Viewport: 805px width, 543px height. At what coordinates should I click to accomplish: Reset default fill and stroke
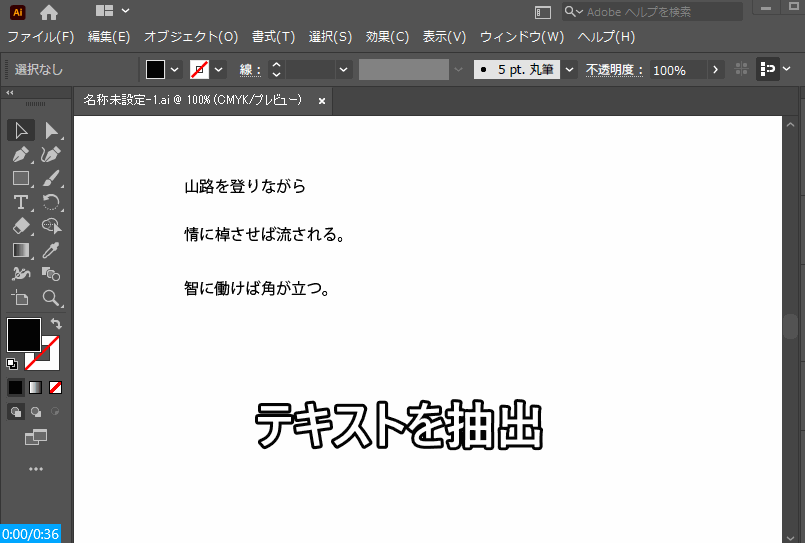click(x=12, y=364)
